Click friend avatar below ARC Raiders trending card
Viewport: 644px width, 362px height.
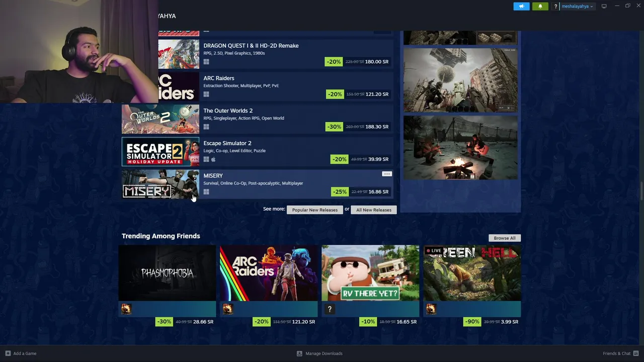pyautogui.click(x=228, y=309)
